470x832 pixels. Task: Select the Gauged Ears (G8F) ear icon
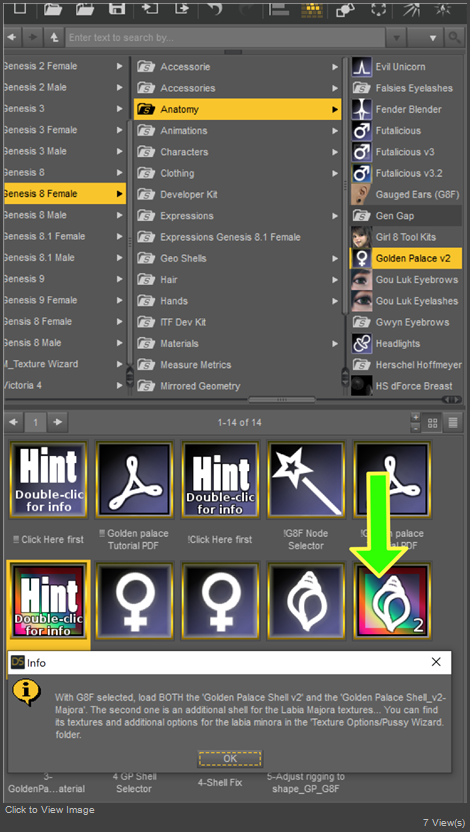361,194
